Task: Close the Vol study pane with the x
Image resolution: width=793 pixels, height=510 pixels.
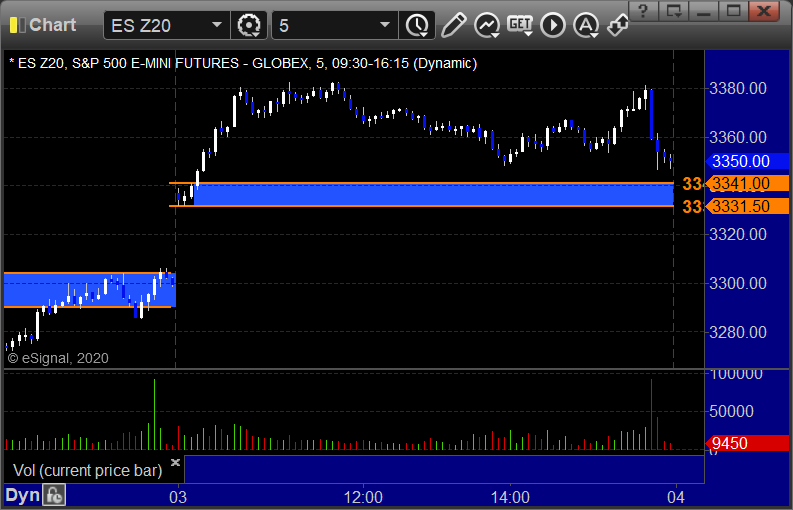Action: click(175, 462)
